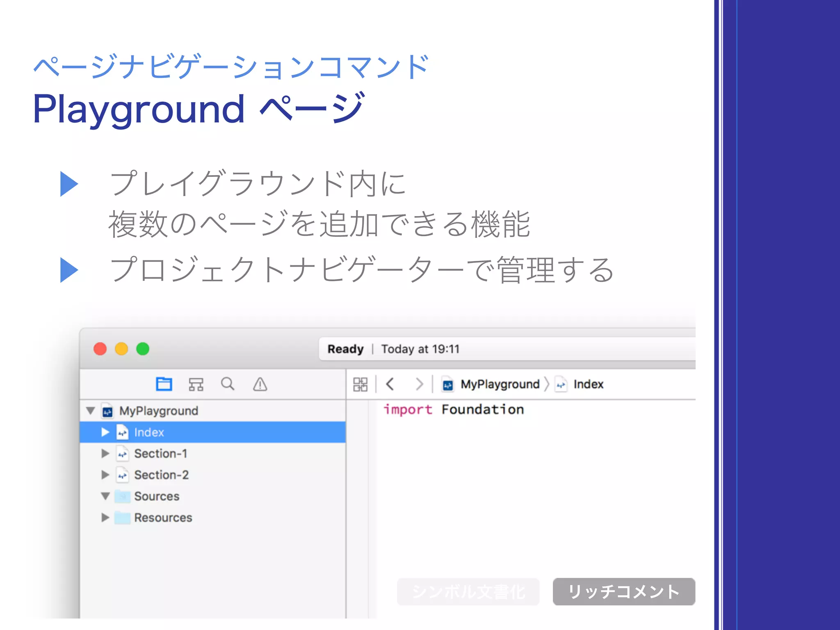Click Index in the jump bar
The height and width of the screenshot is (630, 840).
[x=588, y=384]
